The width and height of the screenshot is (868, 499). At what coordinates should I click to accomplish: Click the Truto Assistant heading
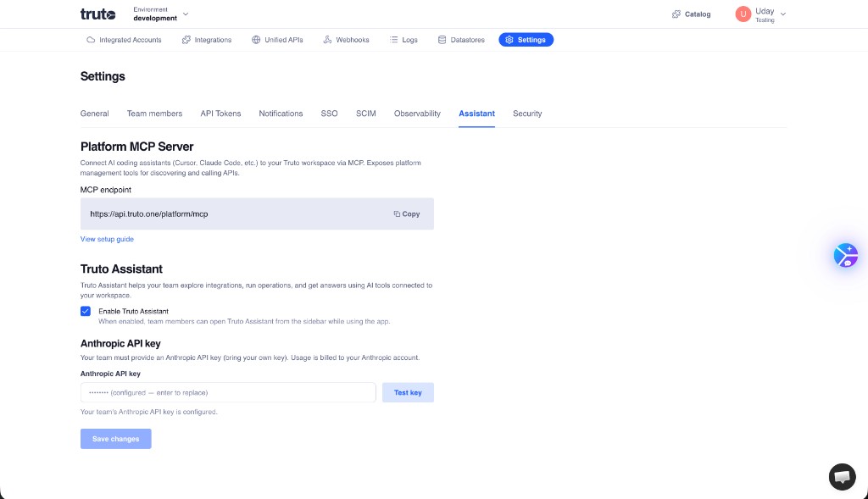point(121,269)
